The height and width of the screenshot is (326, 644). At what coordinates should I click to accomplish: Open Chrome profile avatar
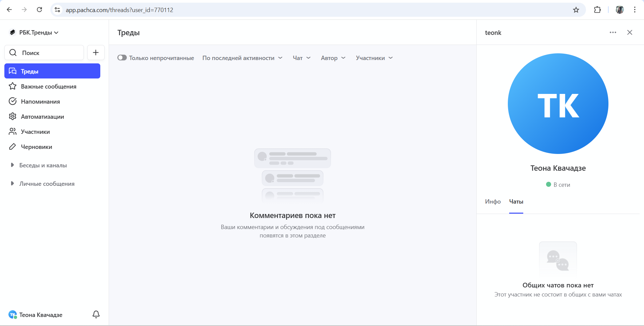pos(620,10)
